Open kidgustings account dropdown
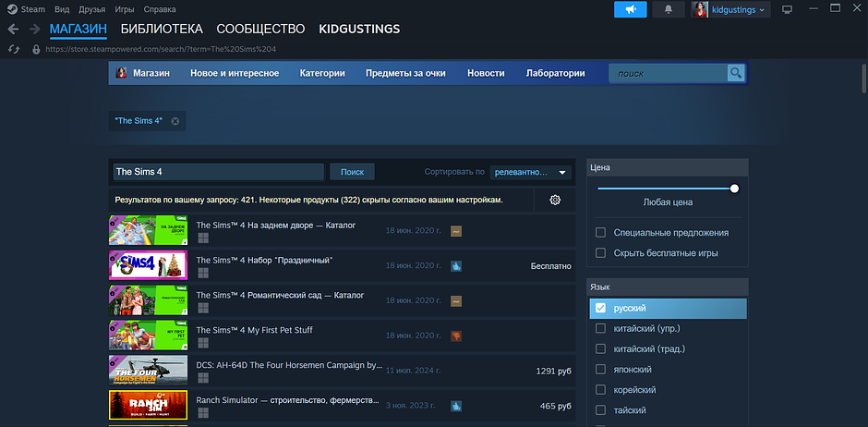Image resolution: width=868 pixels, height=427 pixels. (x=741, y=9)
